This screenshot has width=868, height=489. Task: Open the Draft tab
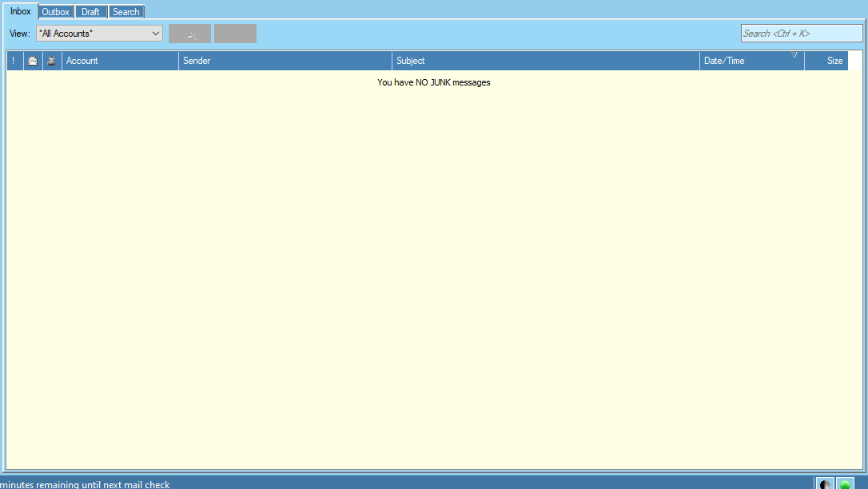pos(90,12)
